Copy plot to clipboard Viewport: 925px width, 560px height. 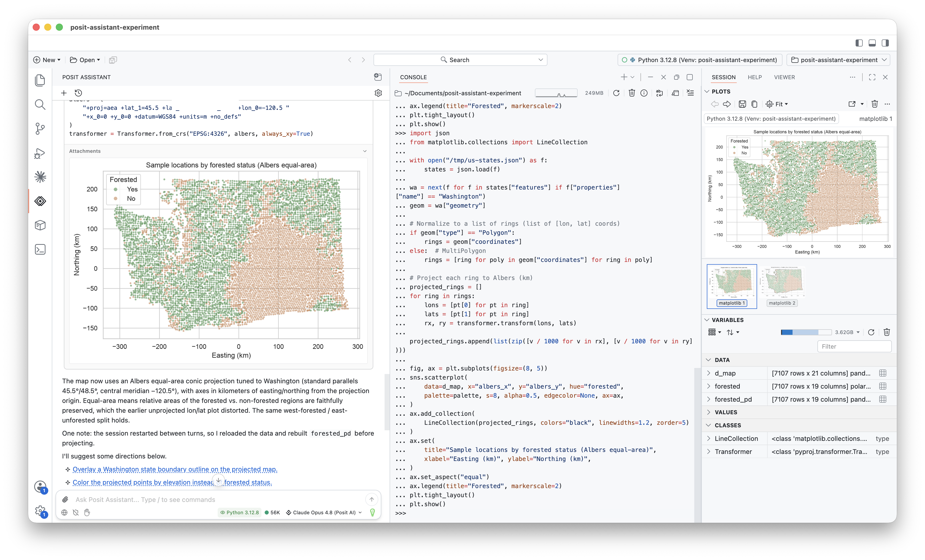coord(754,104)
